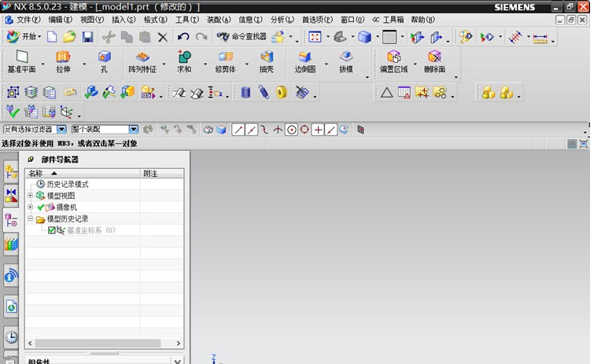
Task: Sort by the 名称 column header
Action: (83, 173)
